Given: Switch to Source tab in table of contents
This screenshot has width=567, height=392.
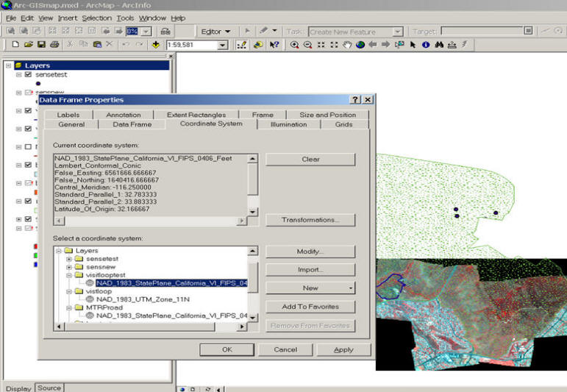Looking at the screenshot, I should [49, 388].
